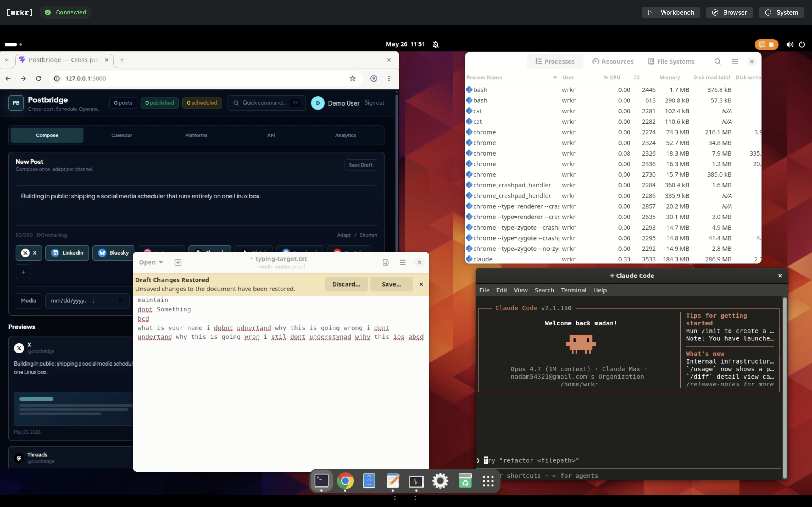Open System Monitor from the dock
The width and height of the screenshot is (812, 507).
tap(416, 482)
